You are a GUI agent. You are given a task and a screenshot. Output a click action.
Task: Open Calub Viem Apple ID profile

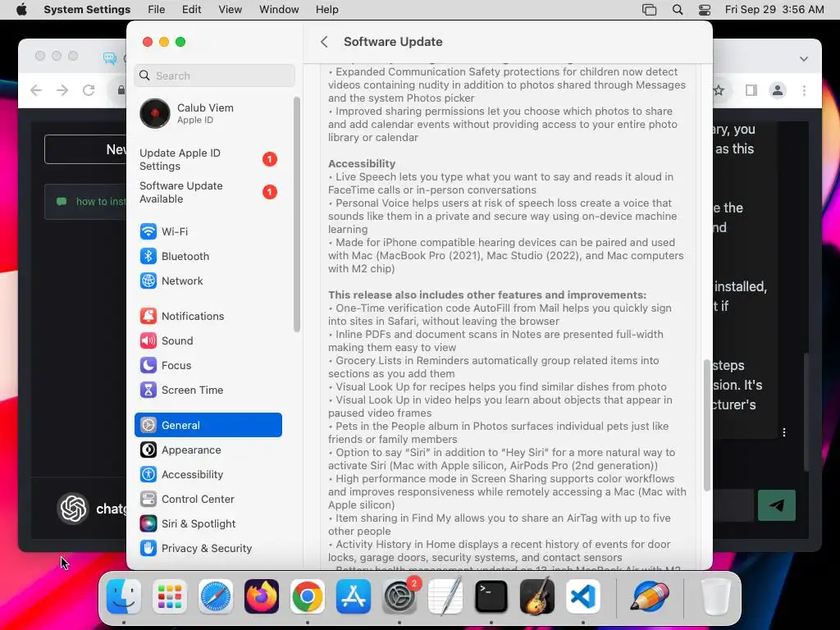(208, 113)
